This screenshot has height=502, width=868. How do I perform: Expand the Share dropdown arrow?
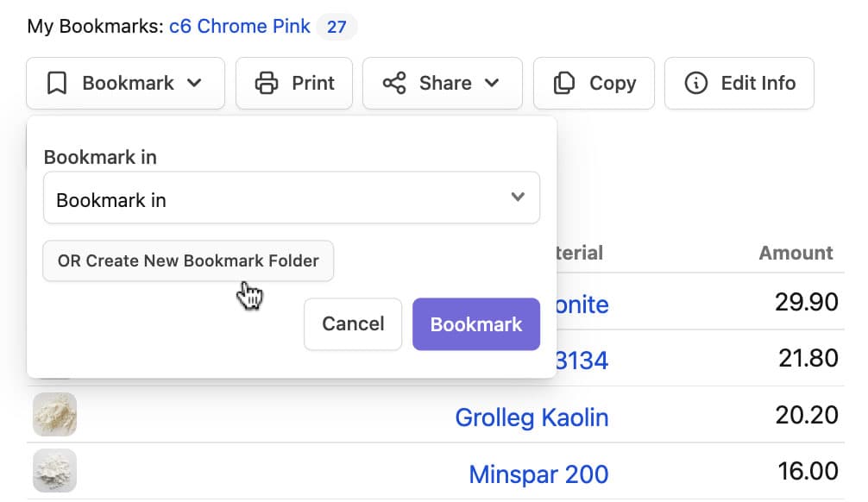(494, 84)
